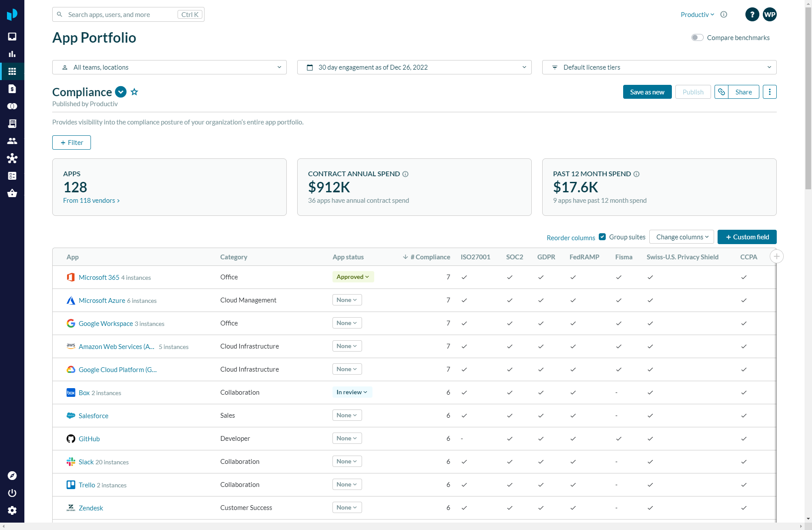This screenshot has height=530, width=812.
Task: Click info icon next to Contract Annual Spend
Action: [x=405, y=174]
